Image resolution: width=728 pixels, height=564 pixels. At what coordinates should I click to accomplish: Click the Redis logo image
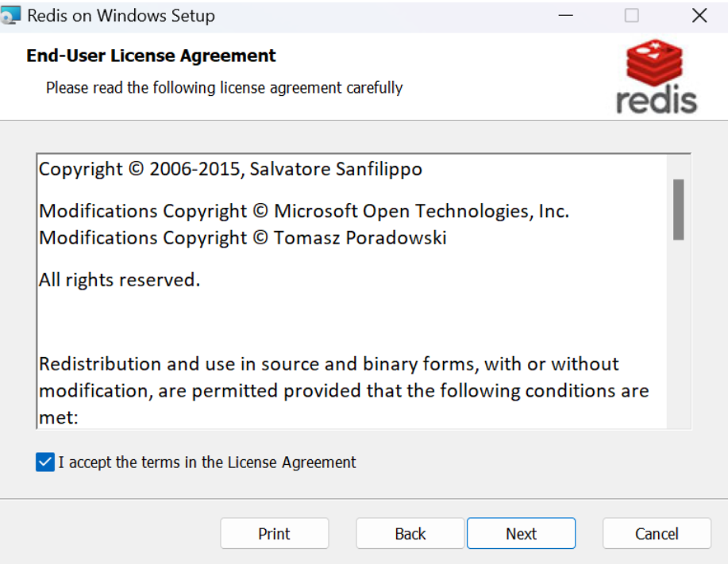tap(656, 76)
